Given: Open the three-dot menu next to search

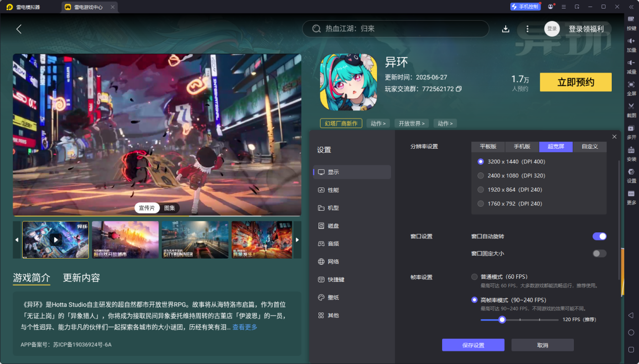Looking at the screenshot, I should point(527,29).
